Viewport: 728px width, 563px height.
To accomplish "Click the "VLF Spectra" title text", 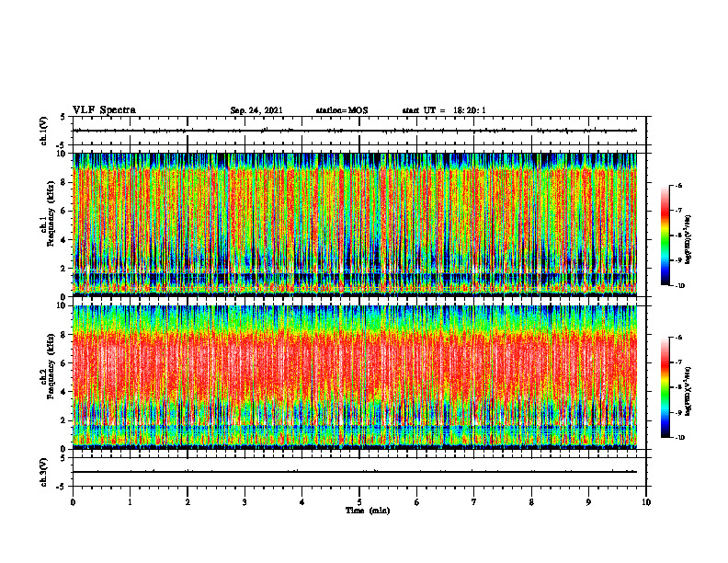I will coord(104,110).
